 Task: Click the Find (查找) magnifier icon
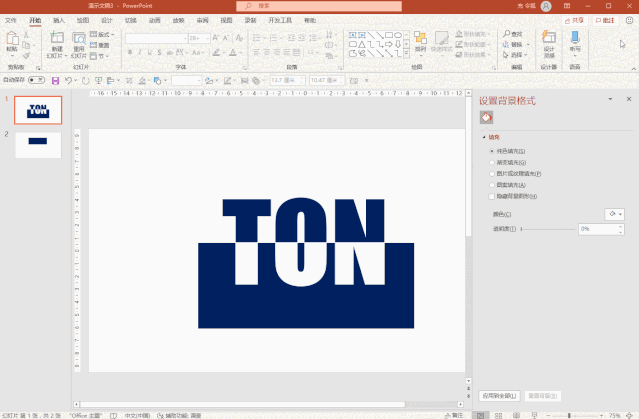pyautogui.click(x=507, y=34)
